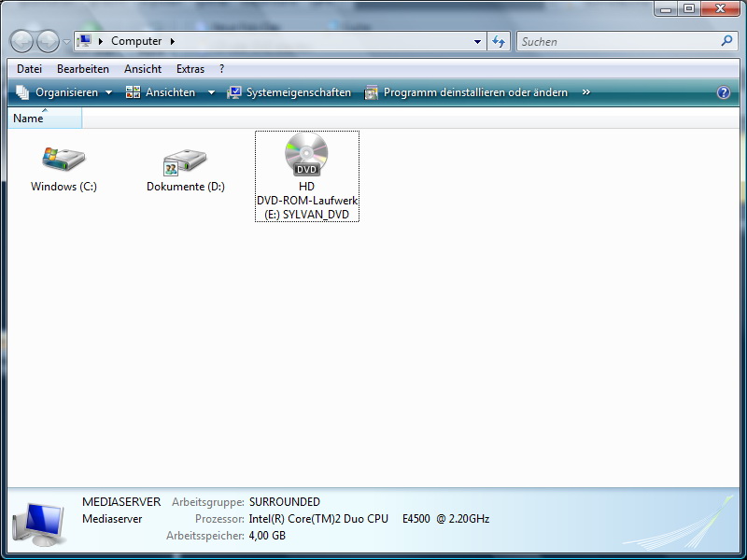Expand the root arrow before Computer breadcrumb

tap(101, 41)
